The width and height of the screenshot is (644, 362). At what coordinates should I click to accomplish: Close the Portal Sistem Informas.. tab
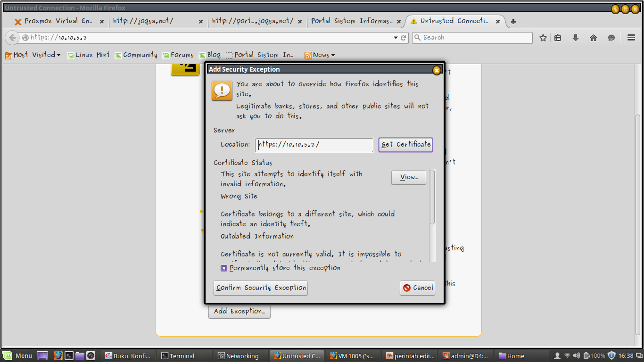point(399,21)
